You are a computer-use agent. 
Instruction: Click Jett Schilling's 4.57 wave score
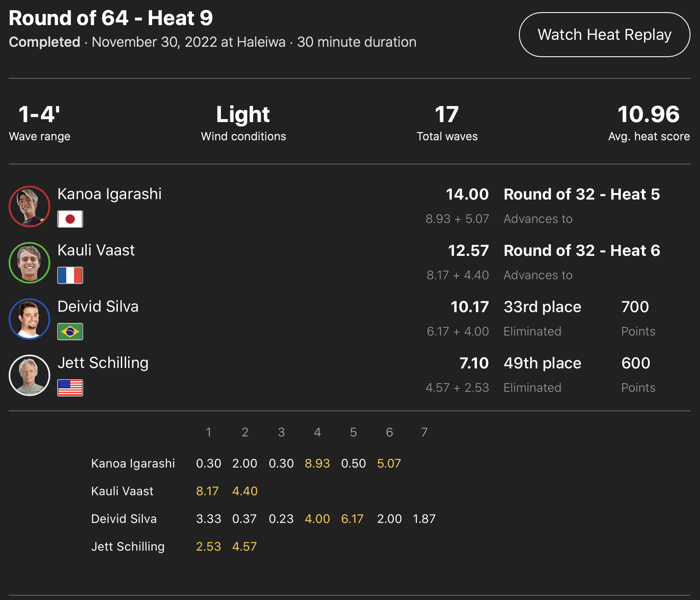pos(244,547)
